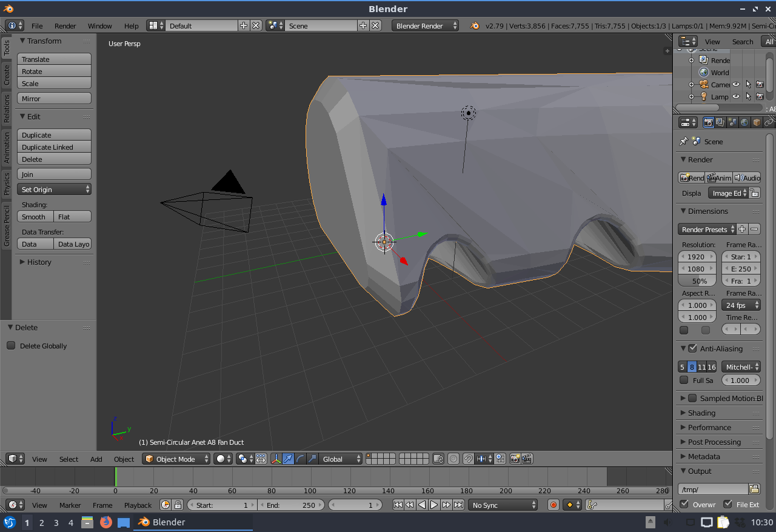The width and height of the screenshot is (776, 532).
Task: Enable the rotate manipulator arc icon
Action: (301, 459)
